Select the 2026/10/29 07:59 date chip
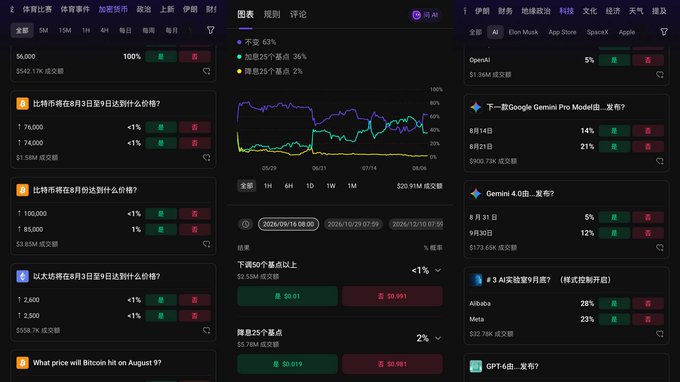This screenshot has height=382, width=680. [353, 224]
